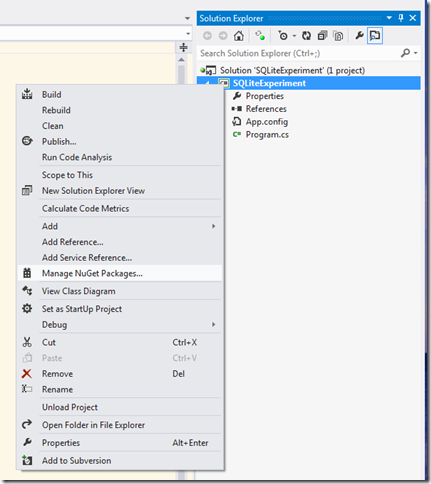This screenshot has height=484, width=431.
Task: Open Solution Explorer window position dropdown
Action: click(389, 18)
